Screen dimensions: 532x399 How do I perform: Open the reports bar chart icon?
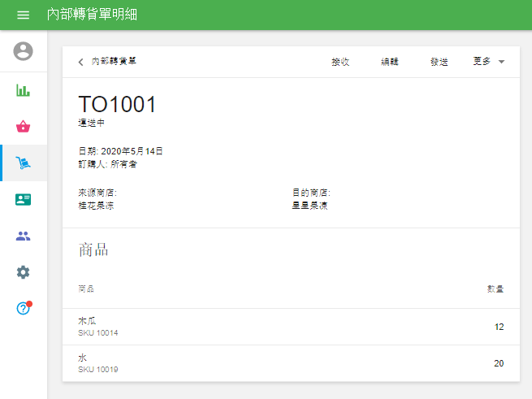(x=24, y=90)
